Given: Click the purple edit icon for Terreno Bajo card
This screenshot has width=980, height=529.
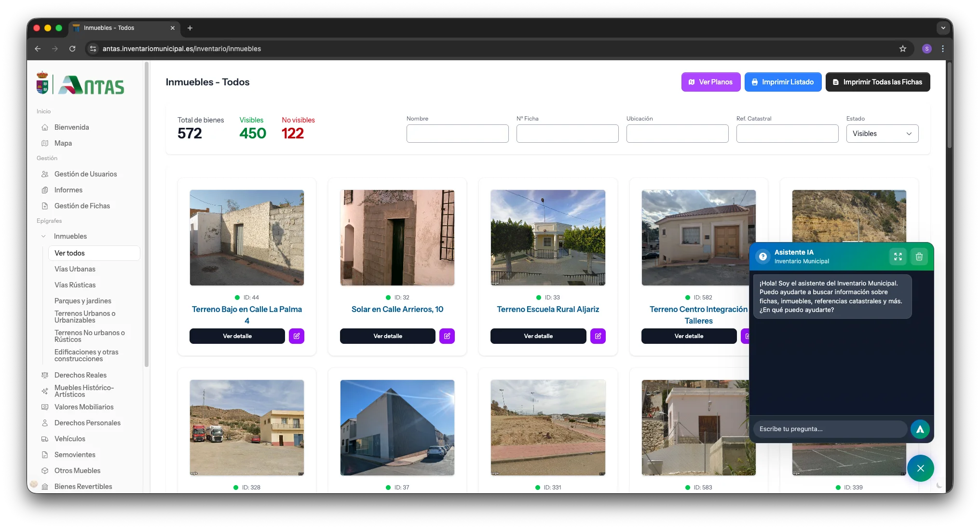Looking at the screenshot, I should coord(297,336).
